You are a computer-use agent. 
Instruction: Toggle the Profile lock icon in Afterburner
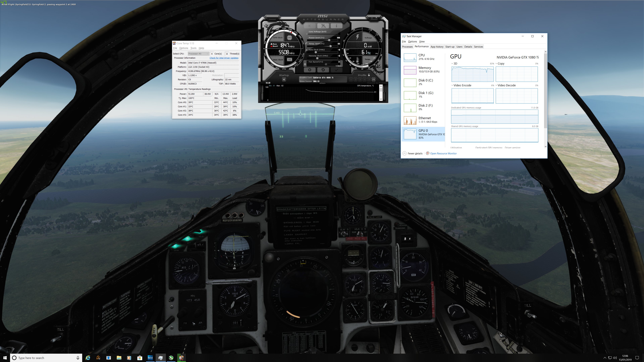click(369, 75)
